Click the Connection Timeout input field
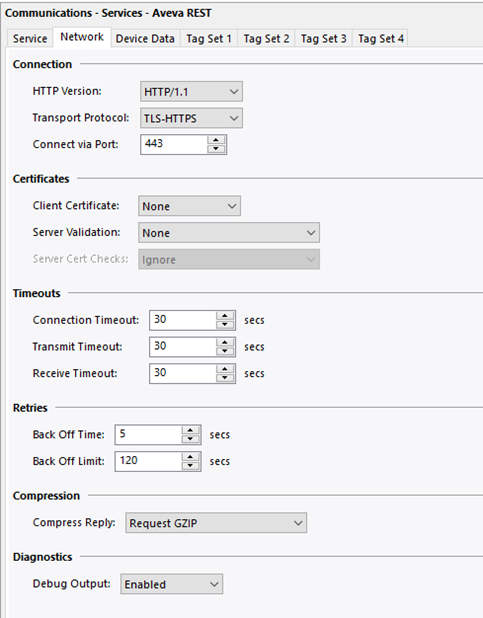Viewport: 483px width, 618px height. tap(183, 320)
